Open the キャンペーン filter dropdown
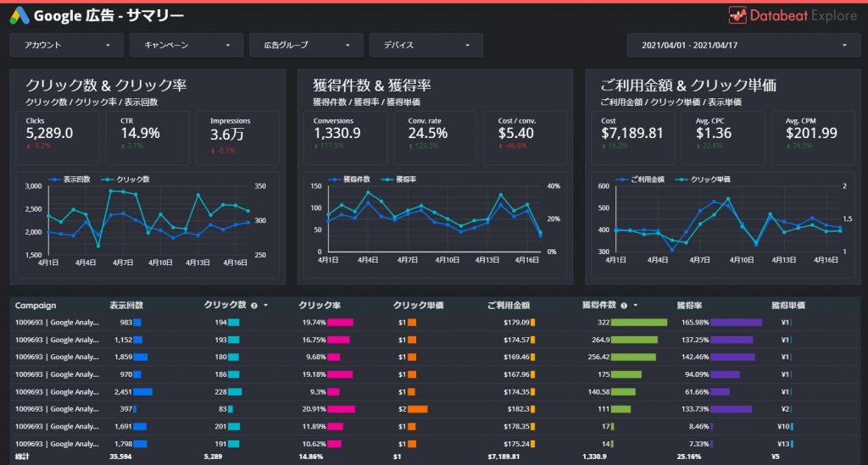This screenshot has height=465, width=868. point(186,45)
